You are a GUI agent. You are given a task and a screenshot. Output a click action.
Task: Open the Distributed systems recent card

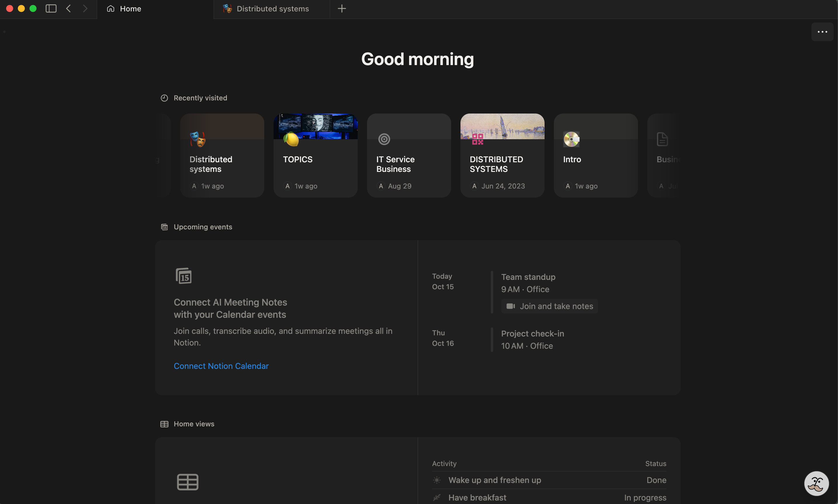[222, 156]
